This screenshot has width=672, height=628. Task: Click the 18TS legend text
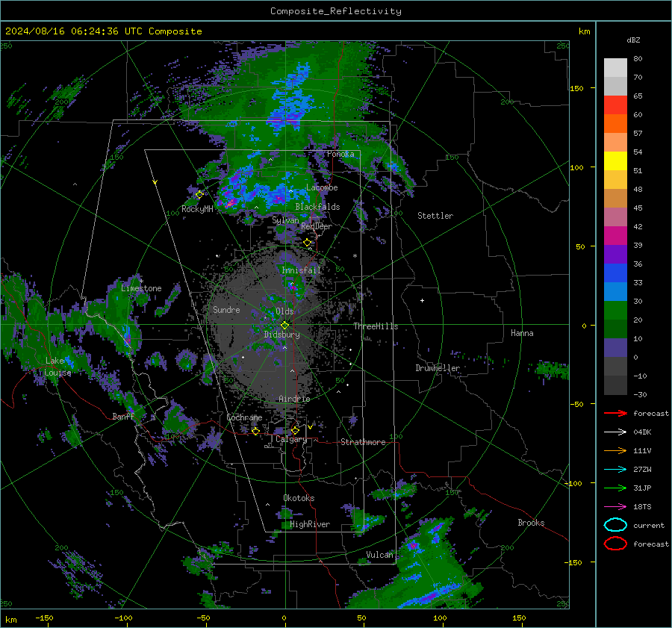[x=642, y=506]
